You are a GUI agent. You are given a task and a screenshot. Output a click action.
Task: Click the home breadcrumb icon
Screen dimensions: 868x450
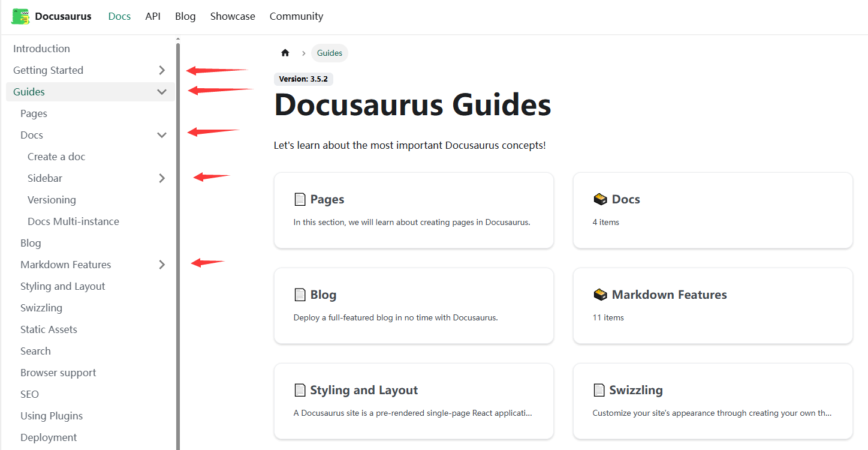(285, 53)
